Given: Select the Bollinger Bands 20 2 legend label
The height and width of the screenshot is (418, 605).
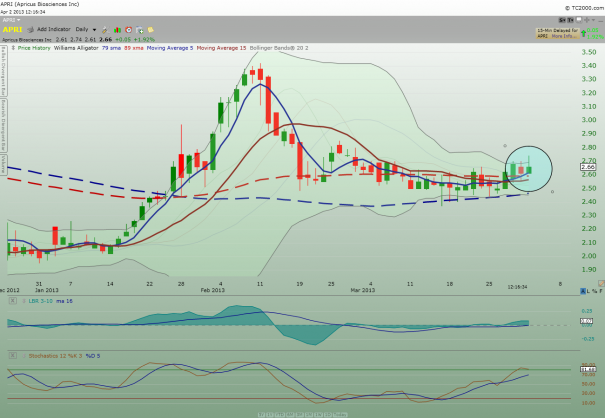Looking at the screenshot, I should coord(279,48).
